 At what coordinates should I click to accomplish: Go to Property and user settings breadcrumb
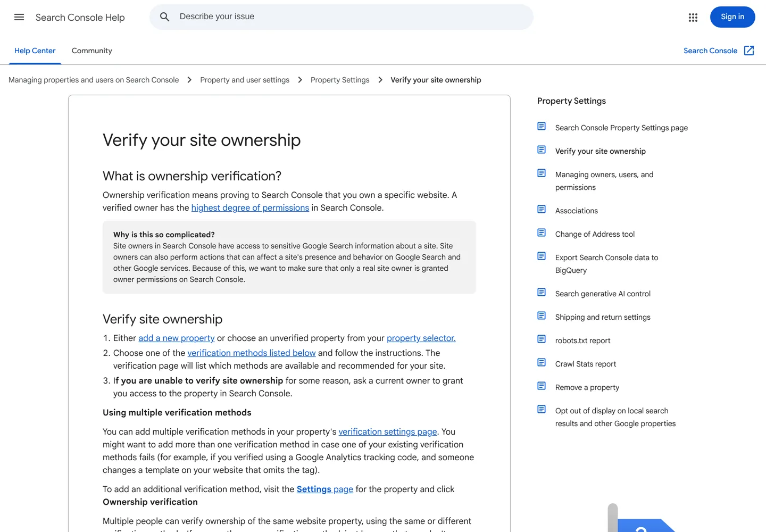(245, 80)
